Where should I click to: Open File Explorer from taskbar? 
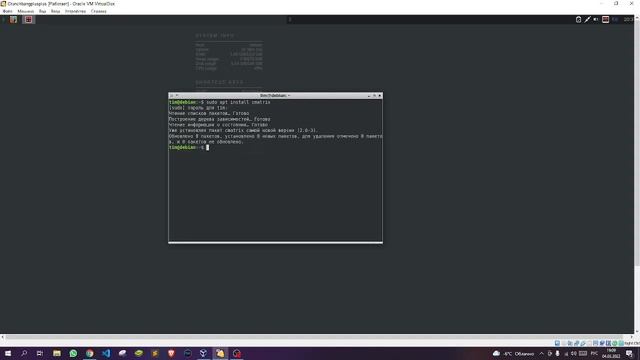coord(57,353)
